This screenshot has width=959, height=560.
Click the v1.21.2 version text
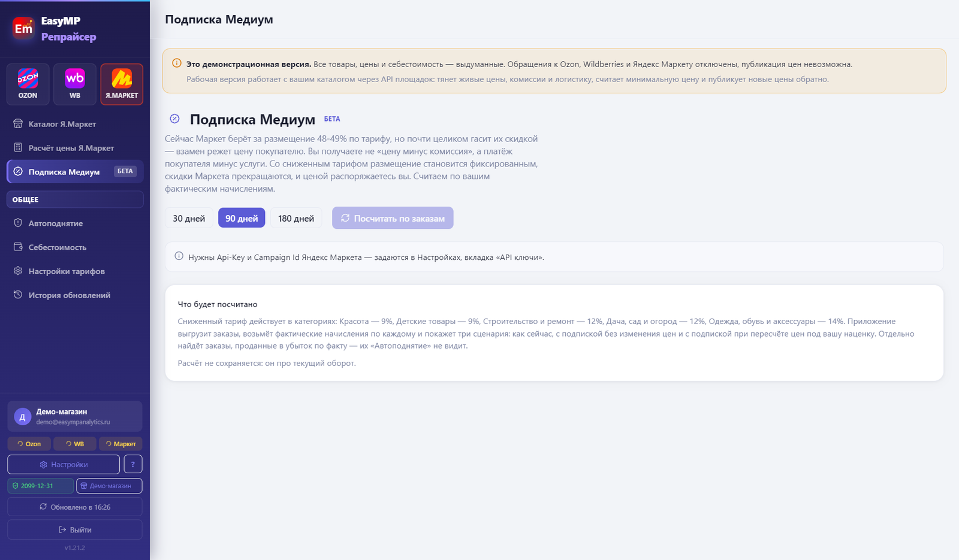click(75, 547)
